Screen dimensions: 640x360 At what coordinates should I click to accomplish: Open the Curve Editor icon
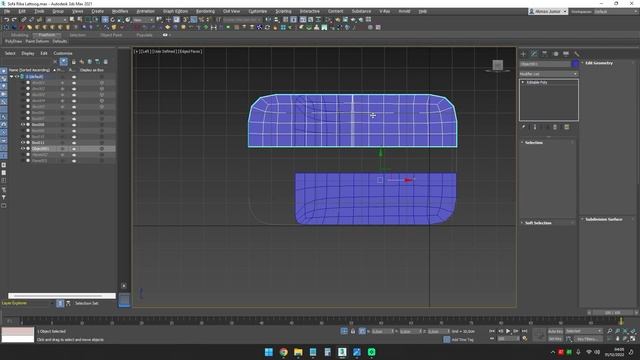[x=311, y=19]
